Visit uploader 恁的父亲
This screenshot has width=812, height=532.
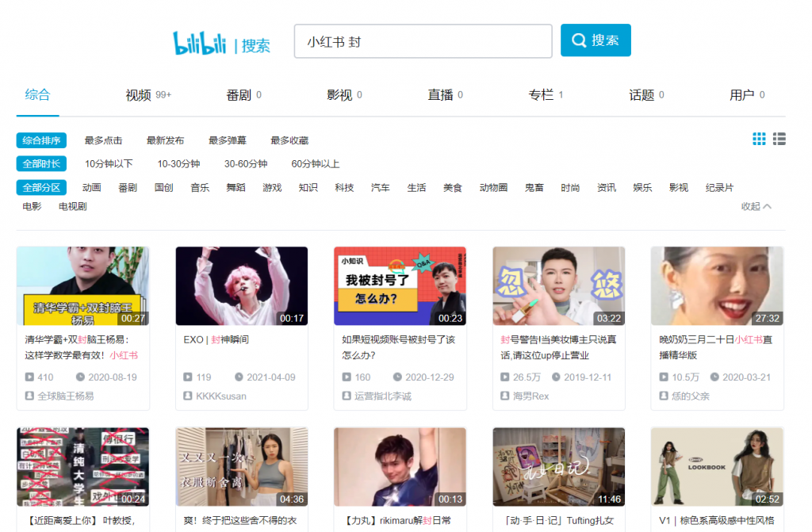[691, 396]
